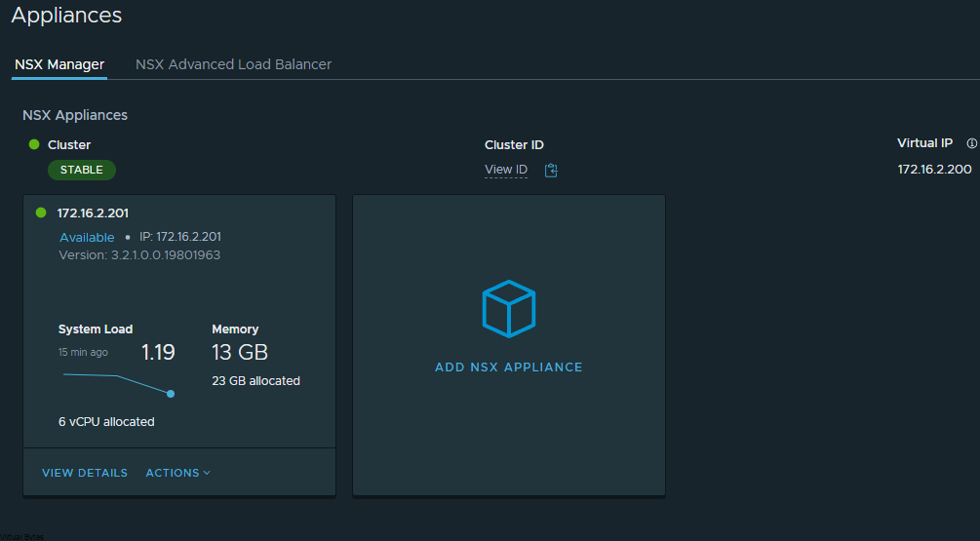Click ADD NSX APPLIANCE
Image resolution: width=980 pixels, height=541 pixels.
[x=509, y=367]
